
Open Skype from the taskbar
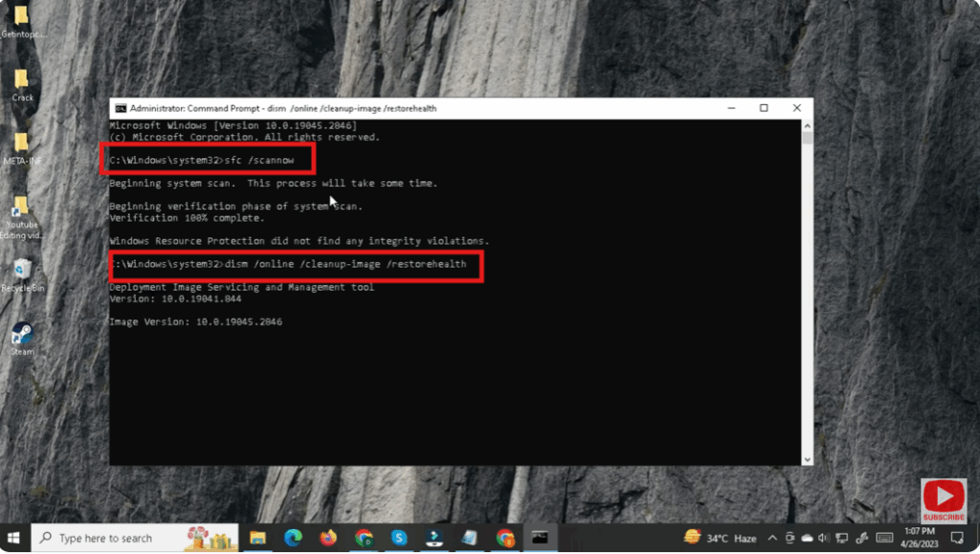point(397,538)
